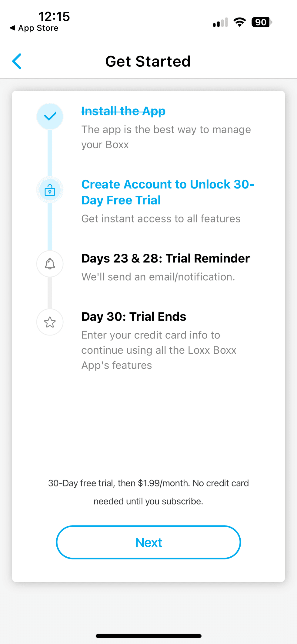Tap 'Get instant access to all features' text
This screenshot has width=297, height=644.
tap(161, 219)
